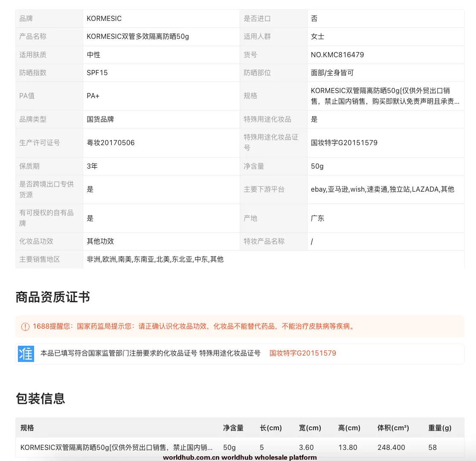Click the 是否跨境出口专供货源 label cell

click(49, 190)
